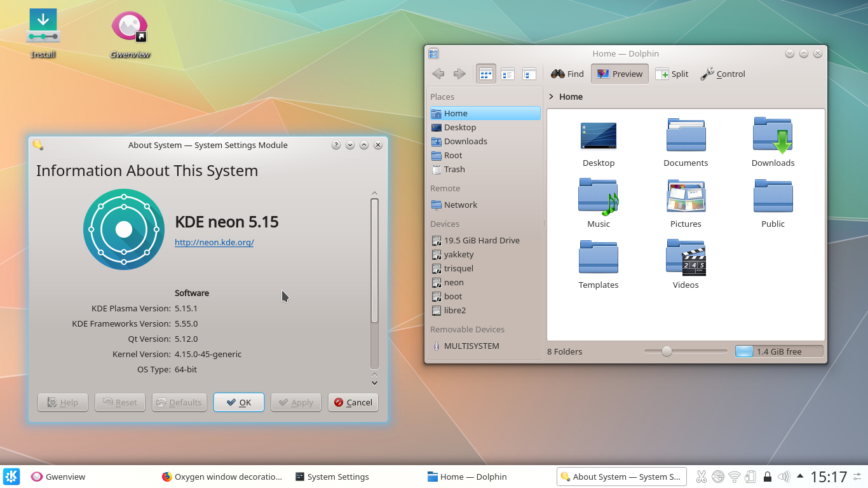The width and height of the screenshot is (868, 488).
Task: Toggle the Preview mode in Dolphin
Action: tap(620, 74)
